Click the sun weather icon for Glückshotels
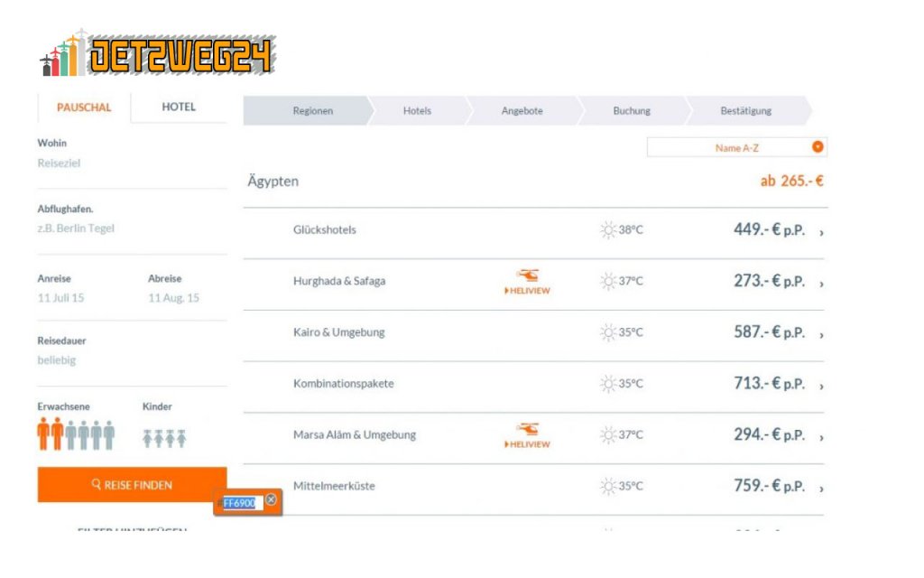Image resolution: width=924 pixels, height=578 pixels. (608, 229)
